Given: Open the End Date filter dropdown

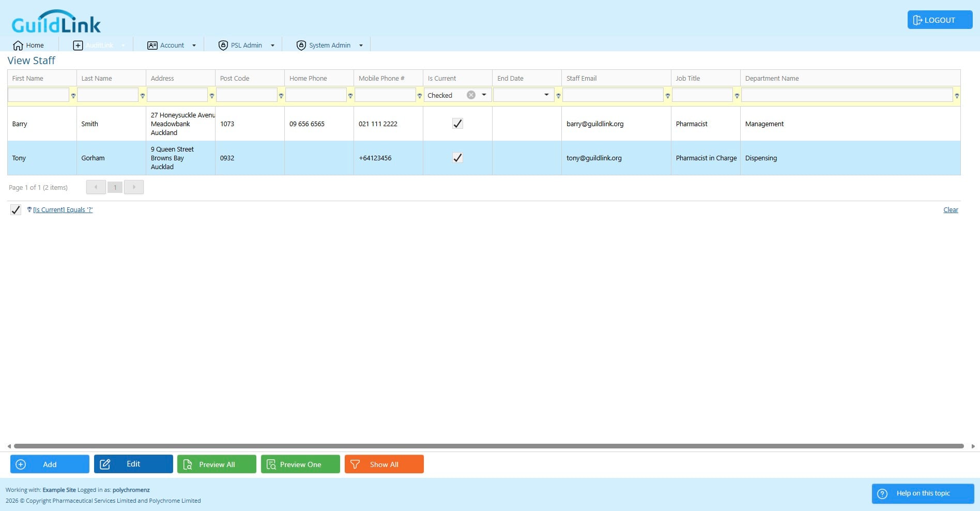Looking at the screenshot, I should pyautogui.click(x=546, y=95).
